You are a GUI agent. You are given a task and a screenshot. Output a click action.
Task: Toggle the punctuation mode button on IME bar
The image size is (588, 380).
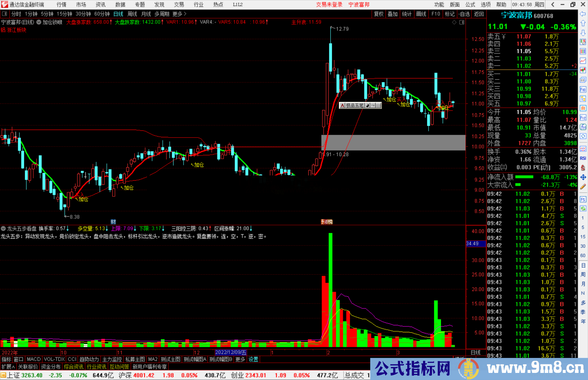click(373, 105)
